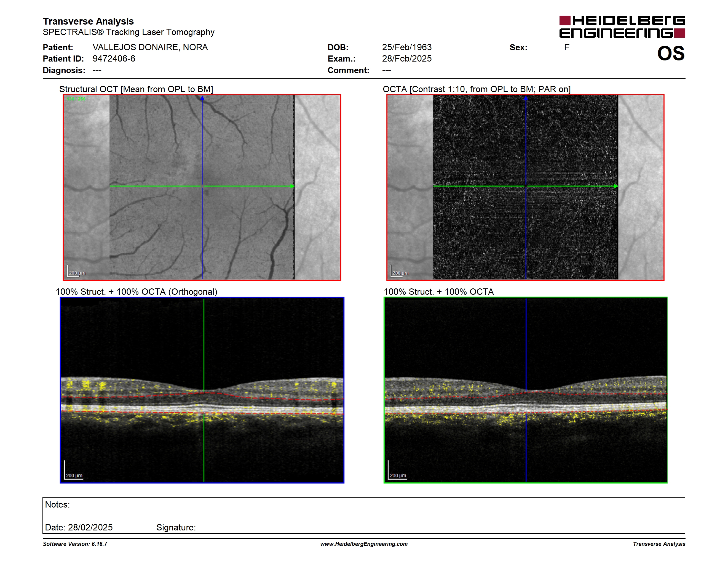Click the Transverse Analysis title heading

[88, 21]
